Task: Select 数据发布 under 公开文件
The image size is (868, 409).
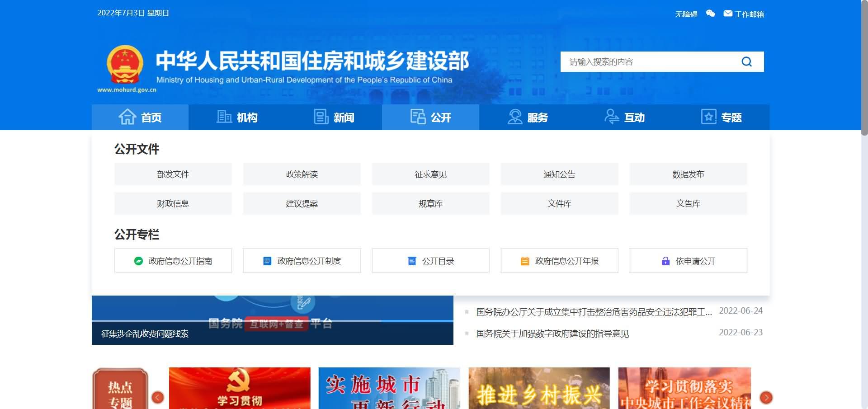Action: coord(689,174)
